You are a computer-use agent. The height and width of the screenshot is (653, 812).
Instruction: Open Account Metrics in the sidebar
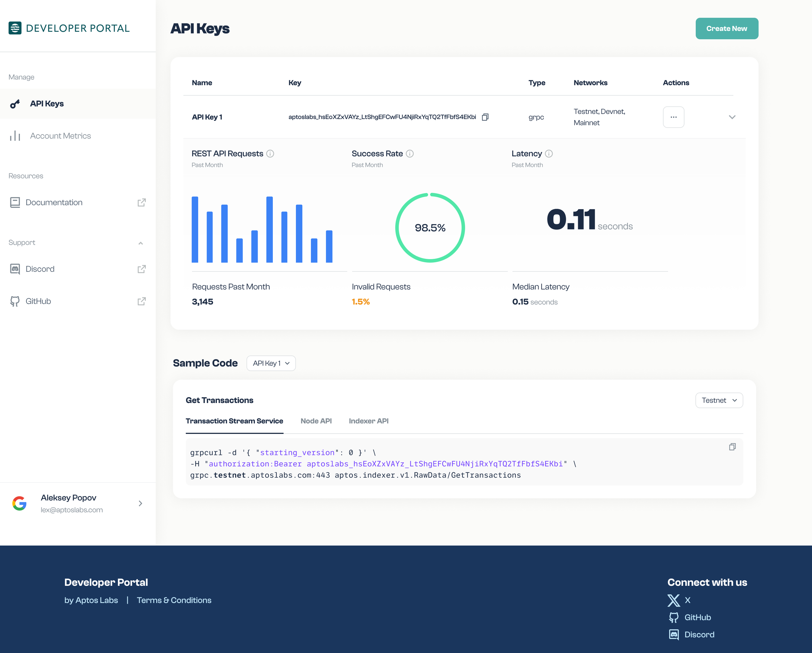(78, 136)
